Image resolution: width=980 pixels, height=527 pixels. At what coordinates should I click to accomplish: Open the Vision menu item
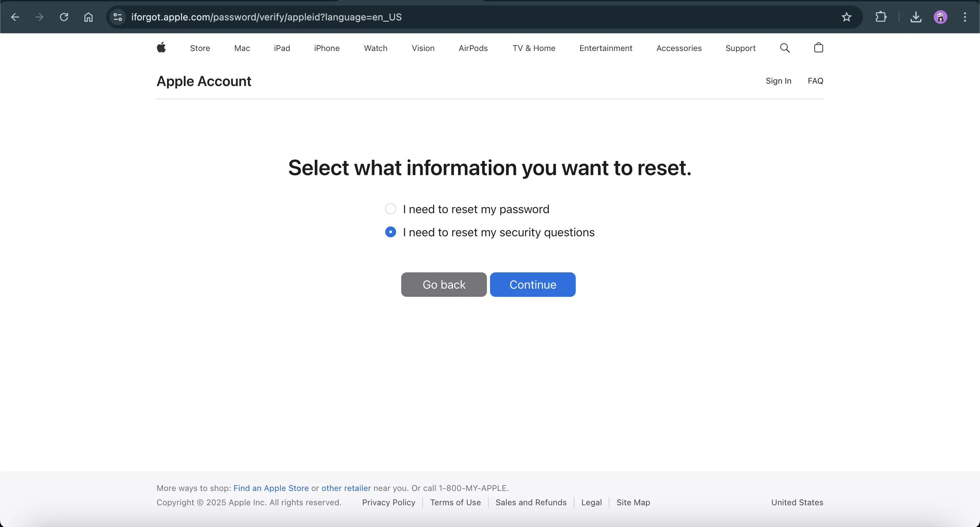[x=423, y=48]
